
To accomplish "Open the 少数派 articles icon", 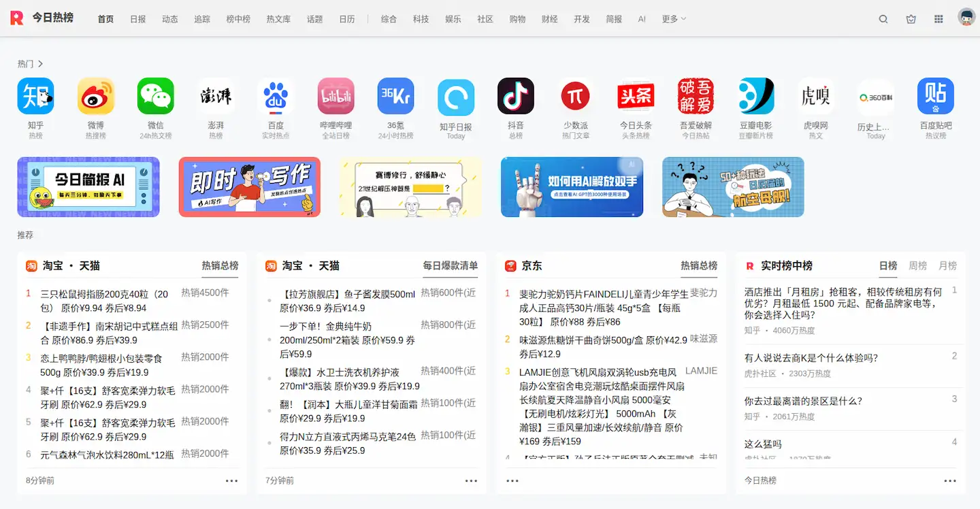I will coord(576,96).
